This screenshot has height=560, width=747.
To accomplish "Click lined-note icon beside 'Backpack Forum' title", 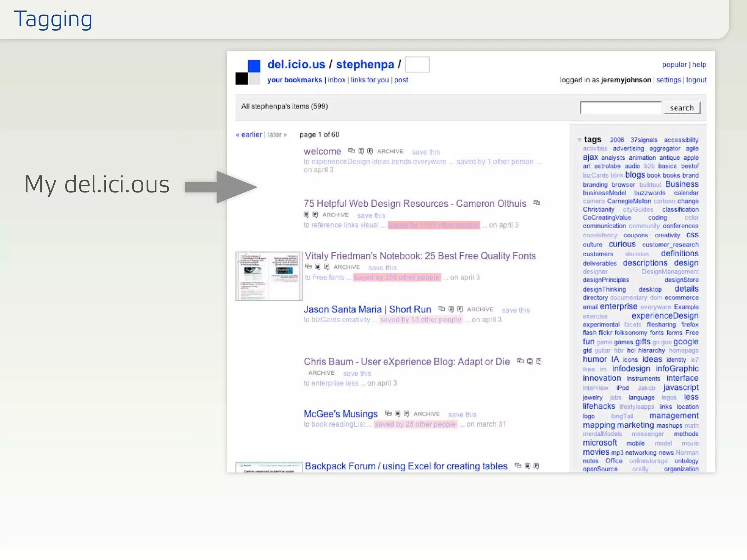I will click(527, 466).
